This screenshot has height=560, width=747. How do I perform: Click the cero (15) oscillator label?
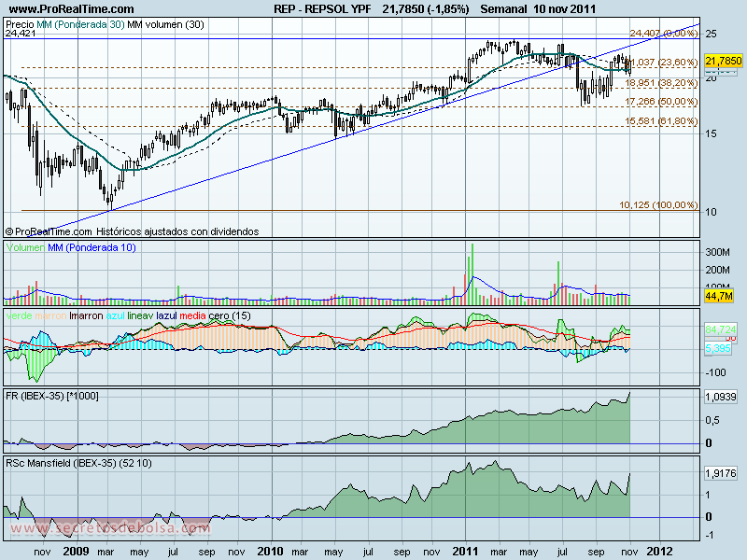click(230, 315)
